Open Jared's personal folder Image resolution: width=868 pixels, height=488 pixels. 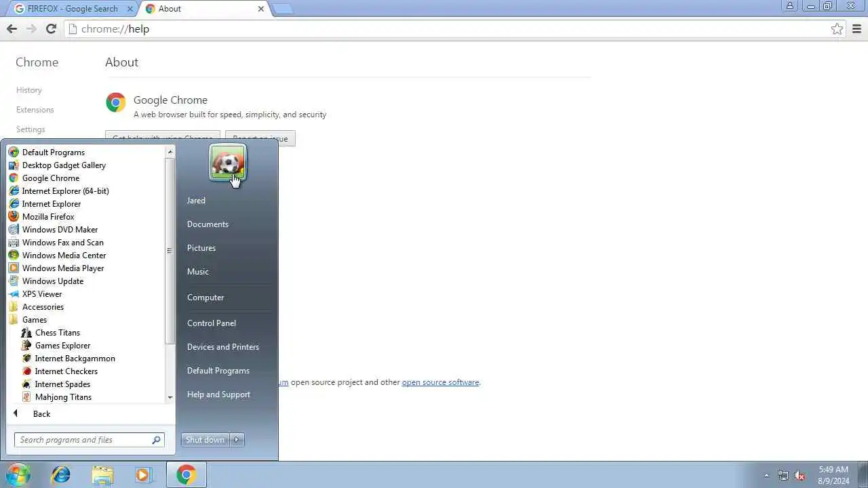(196, 201)
